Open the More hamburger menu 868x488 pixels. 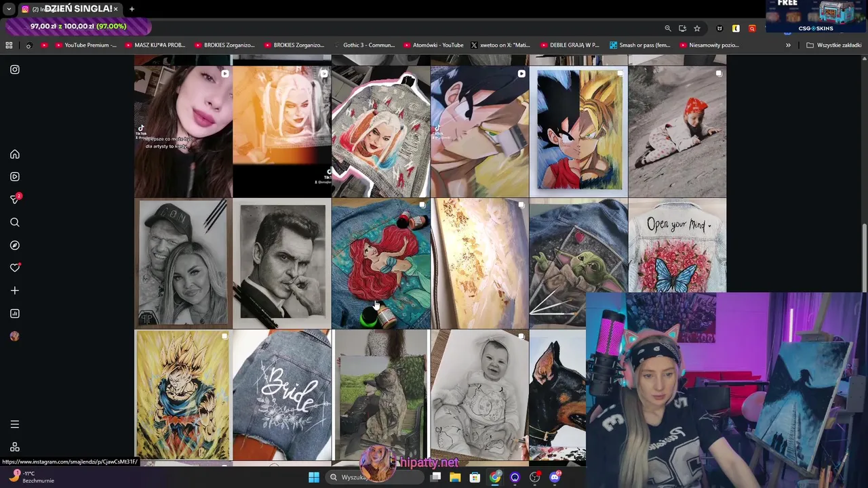click(x=14, y=424)
